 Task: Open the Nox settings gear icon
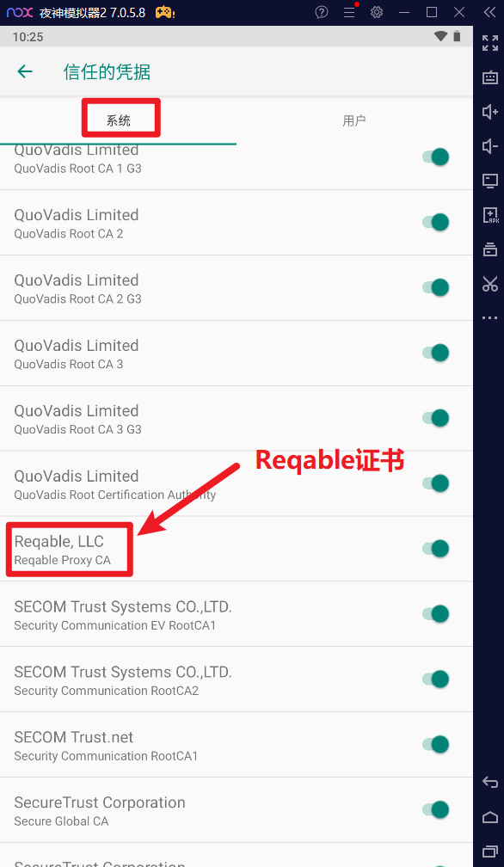pos(377,12)
